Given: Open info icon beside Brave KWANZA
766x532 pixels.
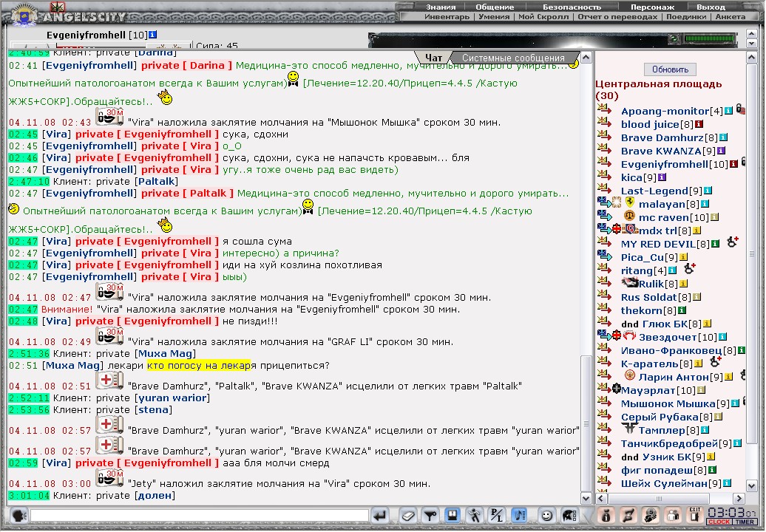Looking at the screenshot, I should (721, 151).
